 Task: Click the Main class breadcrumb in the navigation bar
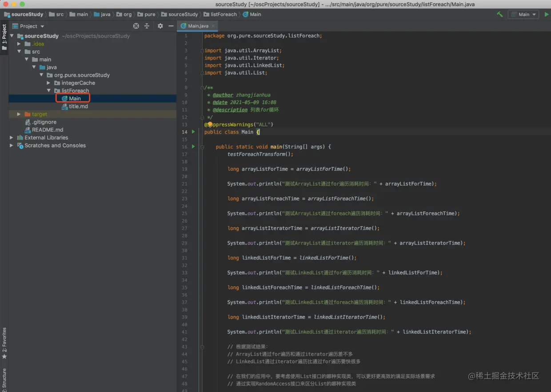252,14
